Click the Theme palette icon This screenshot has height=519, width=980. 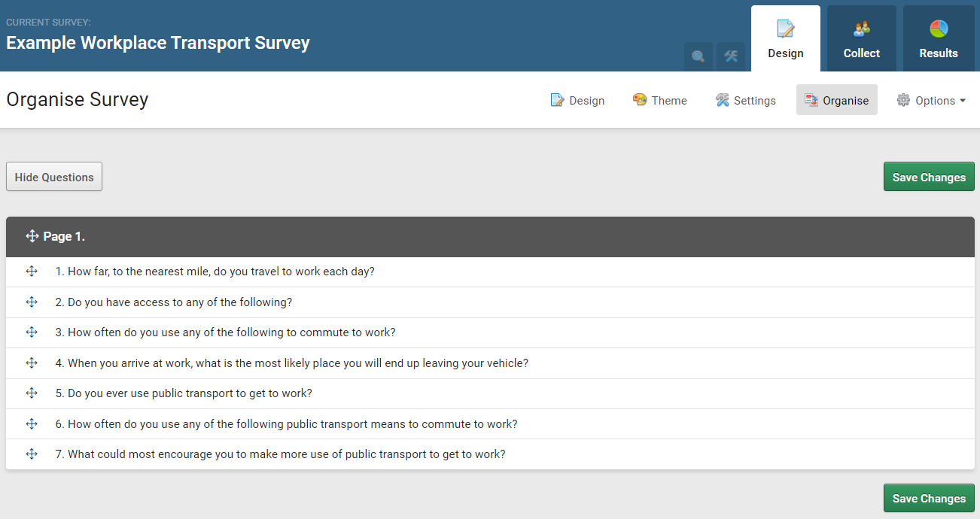[x=639, y=99]
